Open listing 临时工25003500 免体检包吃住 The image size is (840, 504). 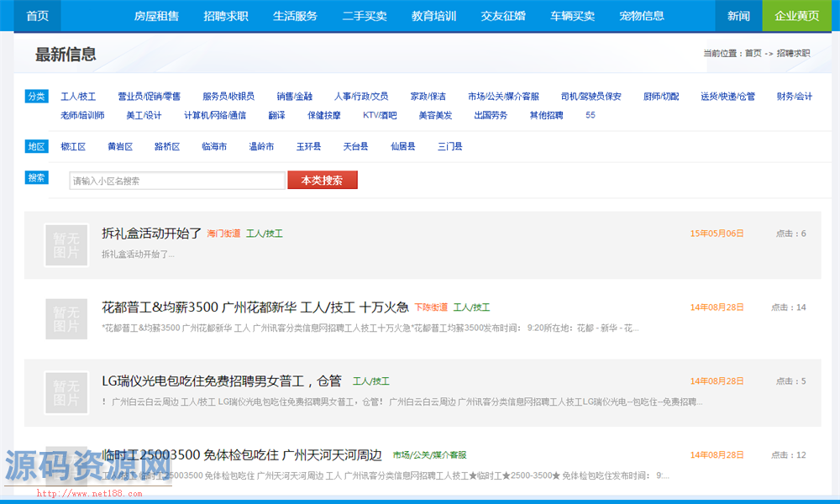click(x=242, y=455)
